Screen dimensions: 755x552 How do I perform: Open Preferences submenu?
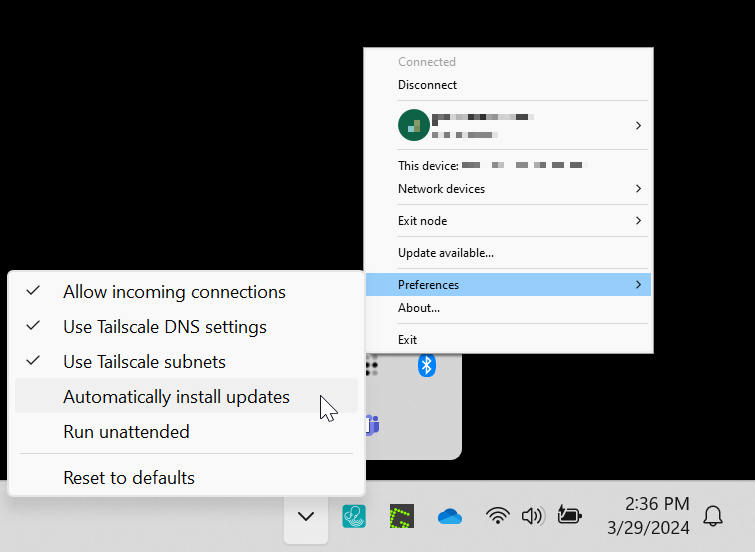[508, 285]
